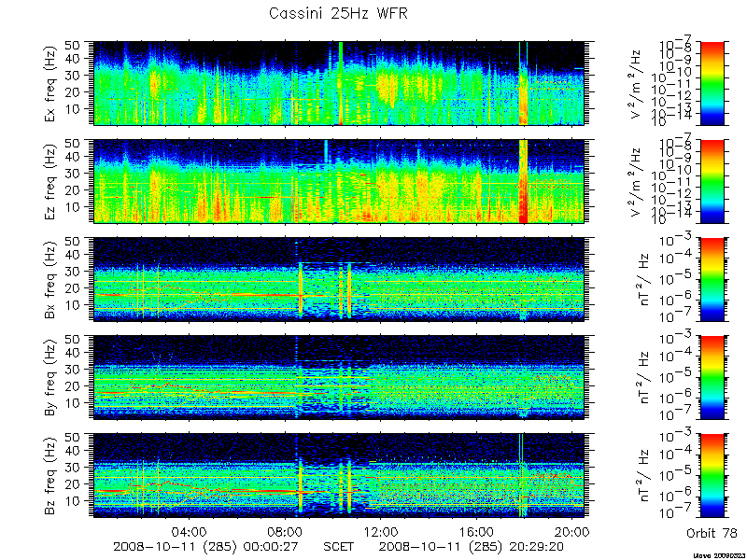The height and width of the screenshot is (560, 747).
Task: Click the Cassini 25Hz WFR title
Action: point(338,13)
